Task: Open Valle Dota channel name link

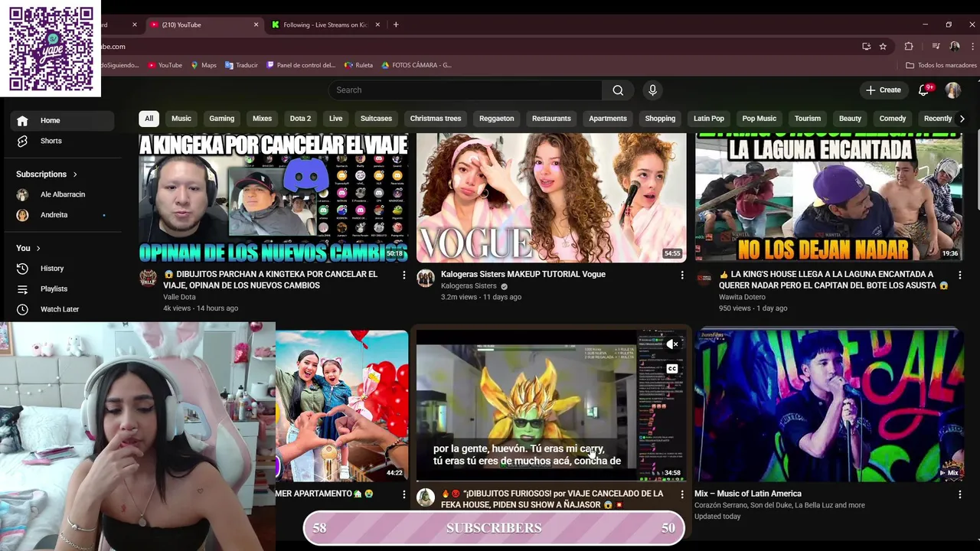Action: click(179, 297)
